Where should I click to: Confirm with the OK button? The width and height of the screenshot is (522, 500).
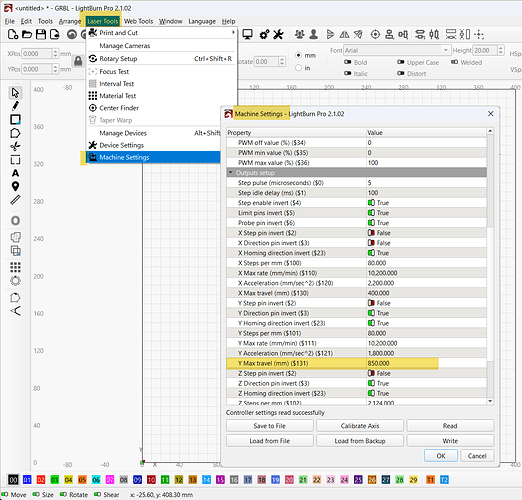click(x=441, y=456)
